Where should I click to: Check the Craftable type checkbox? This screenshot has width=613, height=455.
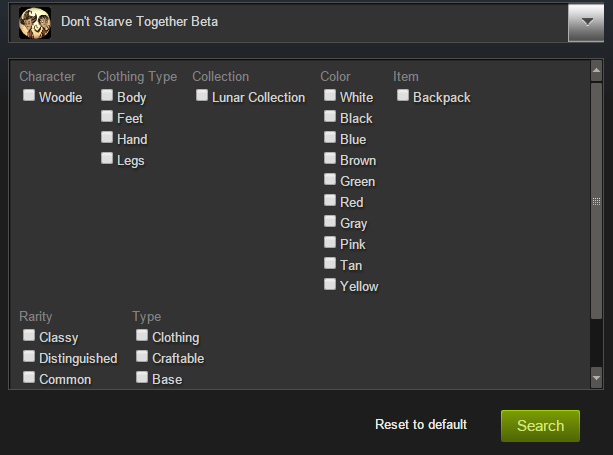click(142, 357)
